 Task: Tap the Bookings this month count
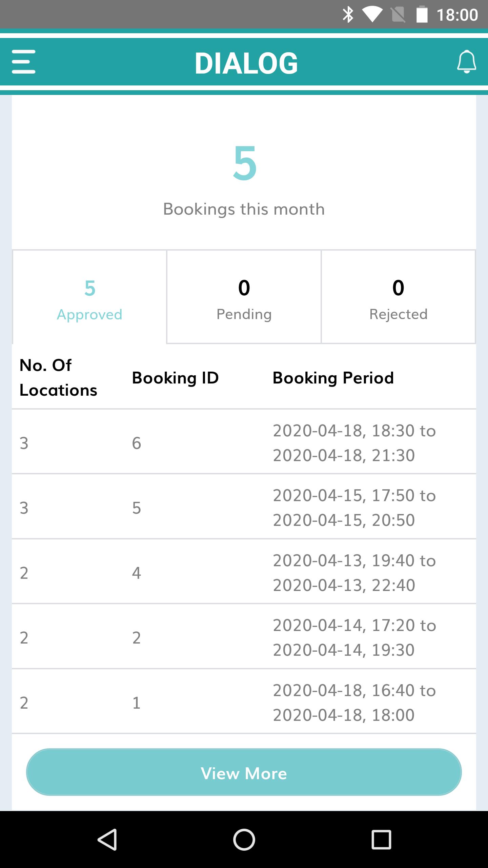[245, 163]
